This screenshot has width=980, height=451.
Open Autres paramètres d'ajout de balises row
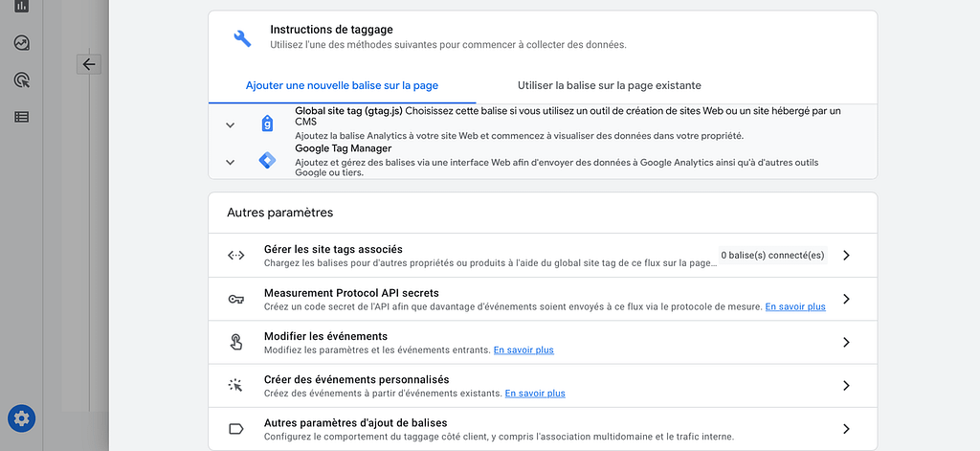(x=543, y=429)
